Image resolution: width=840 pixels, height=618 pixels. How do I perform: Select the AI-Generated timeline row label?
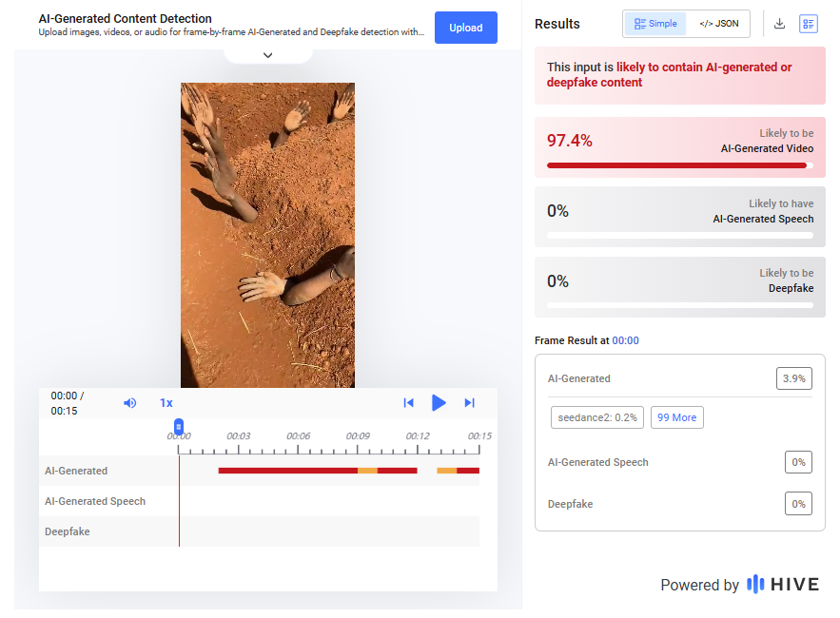76,471
